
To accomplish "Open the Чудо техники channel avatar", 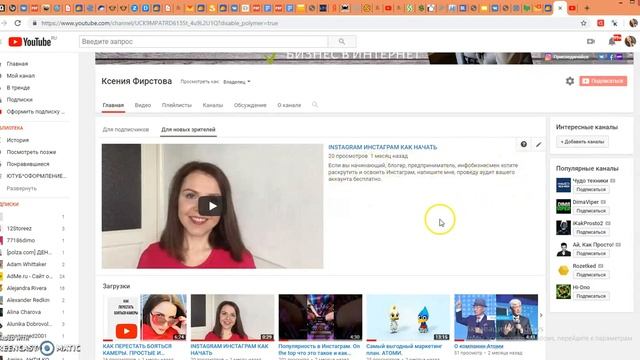I will coord(563,185).
